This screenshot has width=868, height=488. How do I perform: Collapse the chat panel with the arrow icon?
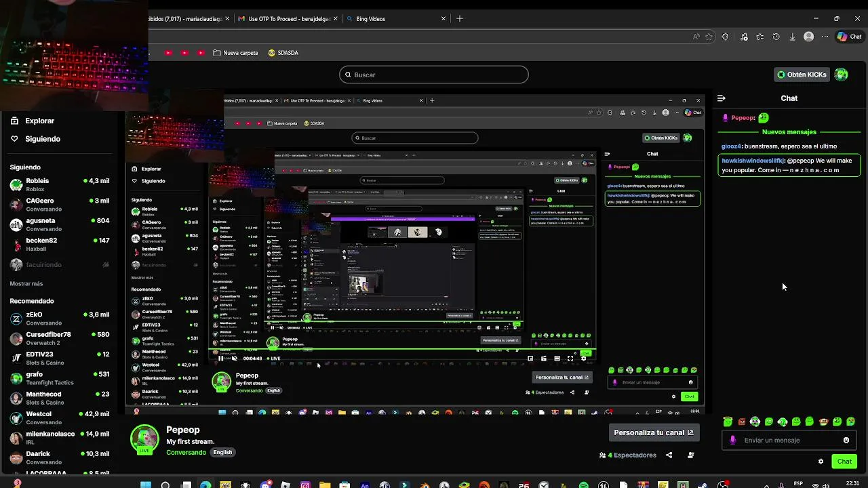click(x=722, y=98)
